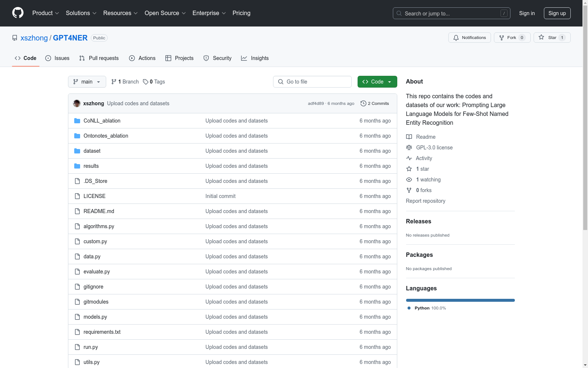Click the pulse icon beside Activity
This screenshot has width=588, height=368.
point(409,158)
